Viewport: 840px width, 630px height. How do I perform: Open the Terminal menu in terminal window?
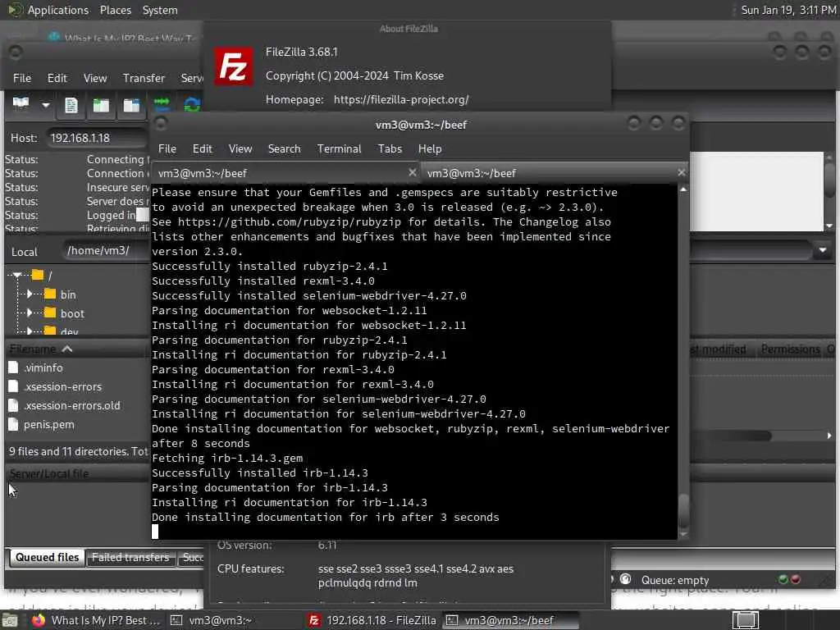point(339,149)
